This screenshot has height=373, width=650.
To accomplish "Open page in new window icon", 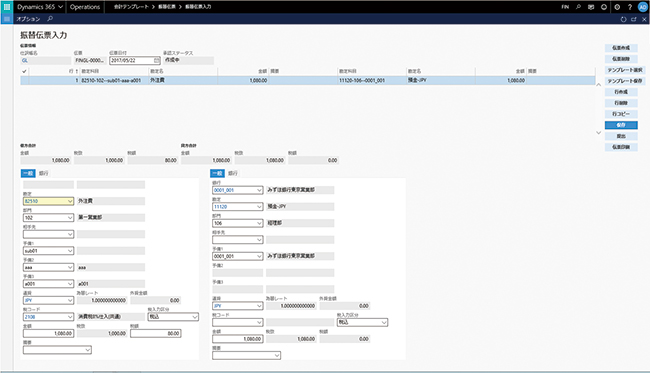I will pos(634,19).
